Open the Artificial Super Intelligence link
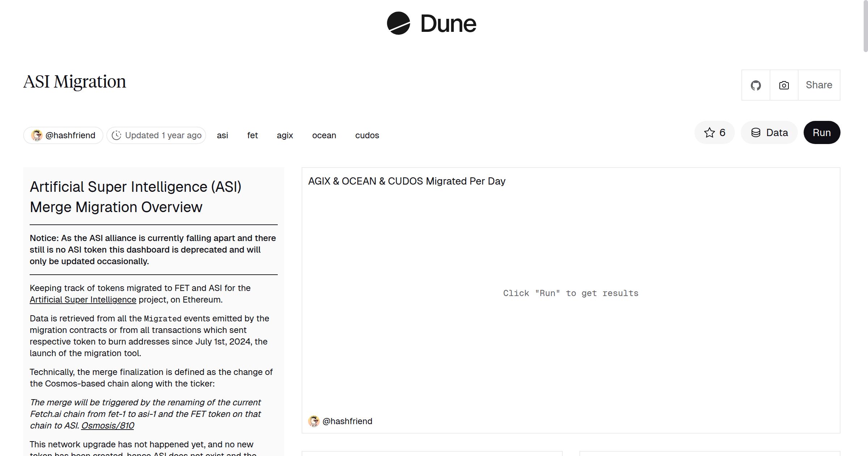Viewport: 868px width, 456px height. tap(83, 300)
